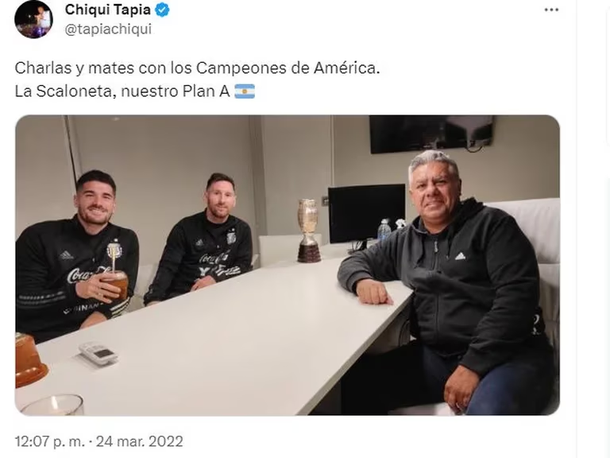Click the text Charlas y mates con los Campeones
This screenshot has height=458, width=610.
[x=151, y=68]
